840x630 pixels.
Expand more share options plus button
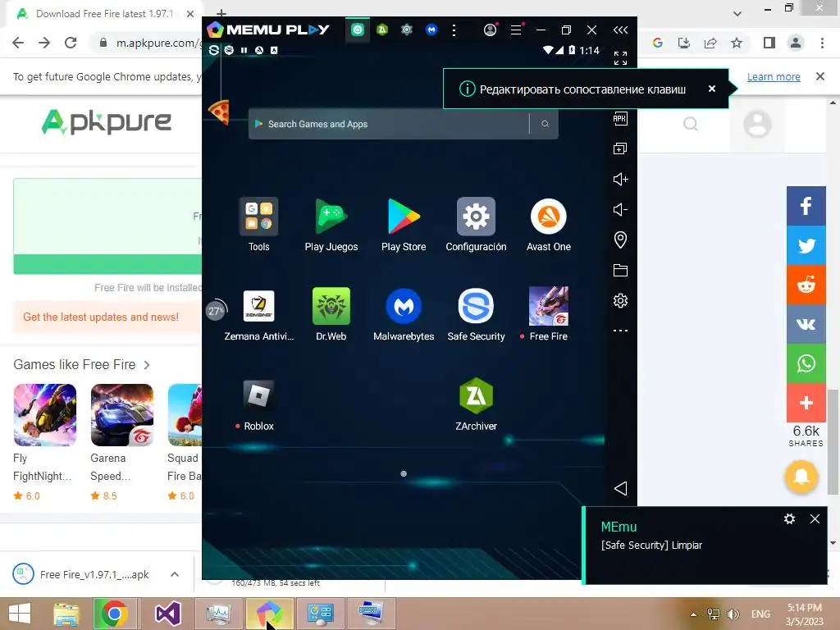click(806, 402)
